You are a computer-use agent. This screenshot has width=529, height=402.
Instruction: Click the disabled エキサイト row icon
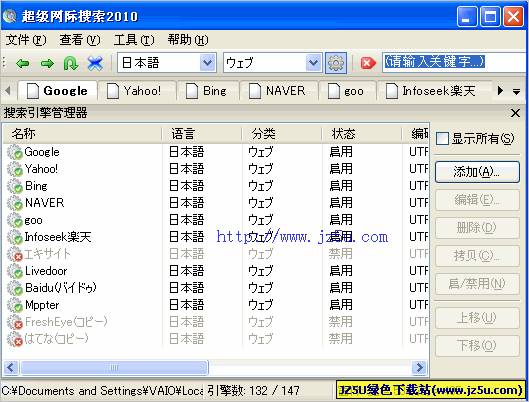tap(15, 254)
